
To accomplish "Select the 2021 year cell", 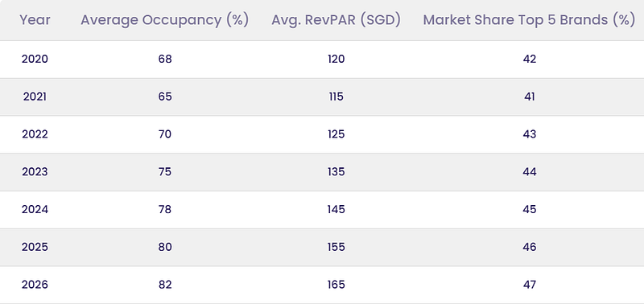I will (x=35, y=97).
